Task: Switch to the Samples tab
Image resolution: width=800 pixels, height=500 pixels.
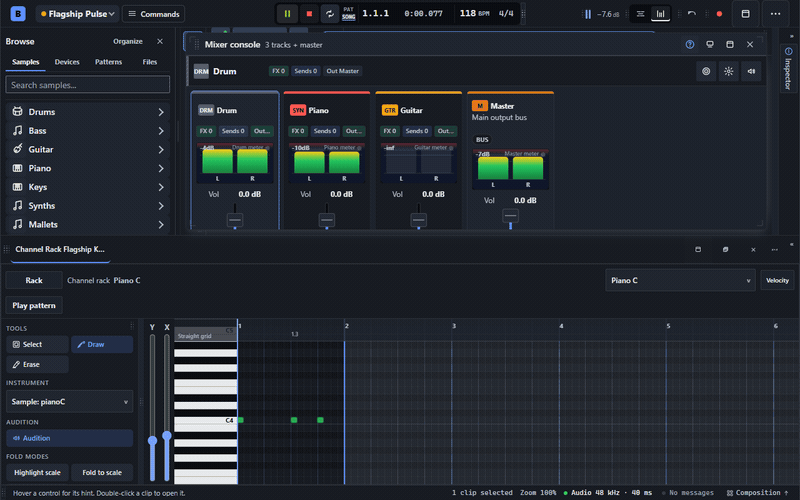Action: 26,62
